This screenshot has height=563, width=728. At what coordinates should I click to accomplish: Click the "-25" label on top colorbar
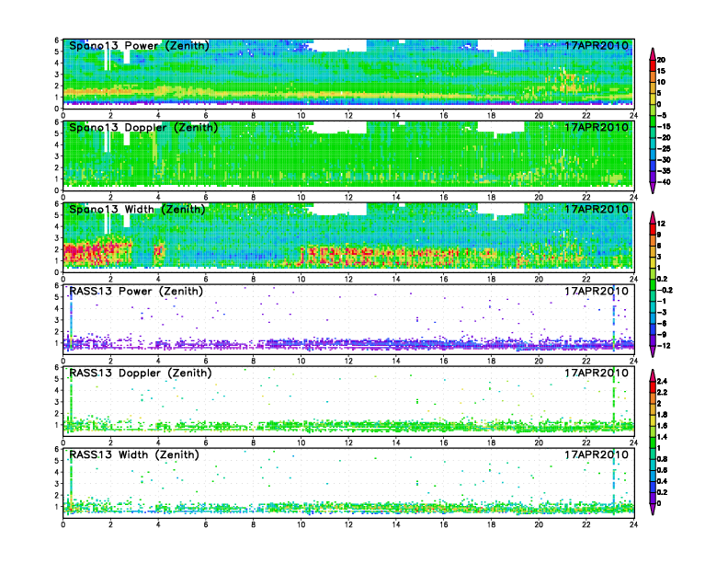click(664, 149)
